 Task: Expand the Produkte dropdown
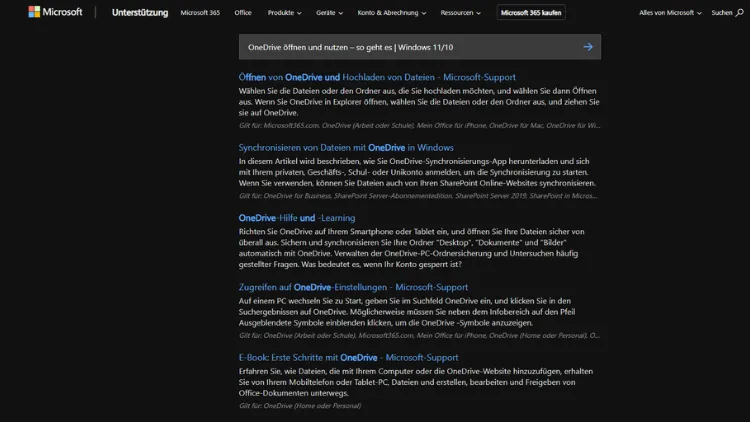[x=284, y=12]
